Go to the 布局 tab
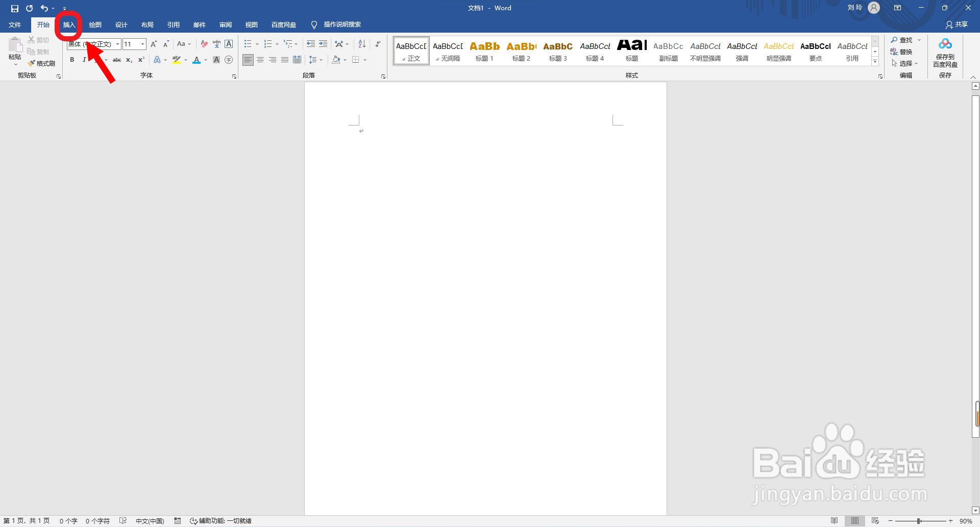This screenshot has width=980, height=527. tap(147, 24)
